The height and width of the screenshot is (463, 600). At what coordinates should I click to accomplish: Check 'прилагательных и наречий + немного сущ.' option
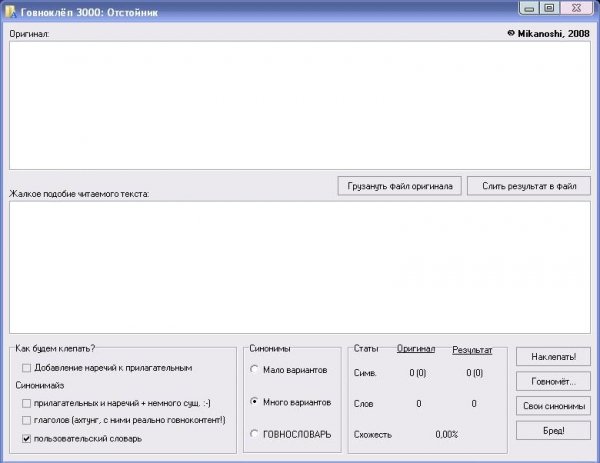click(x=27, y=402)
